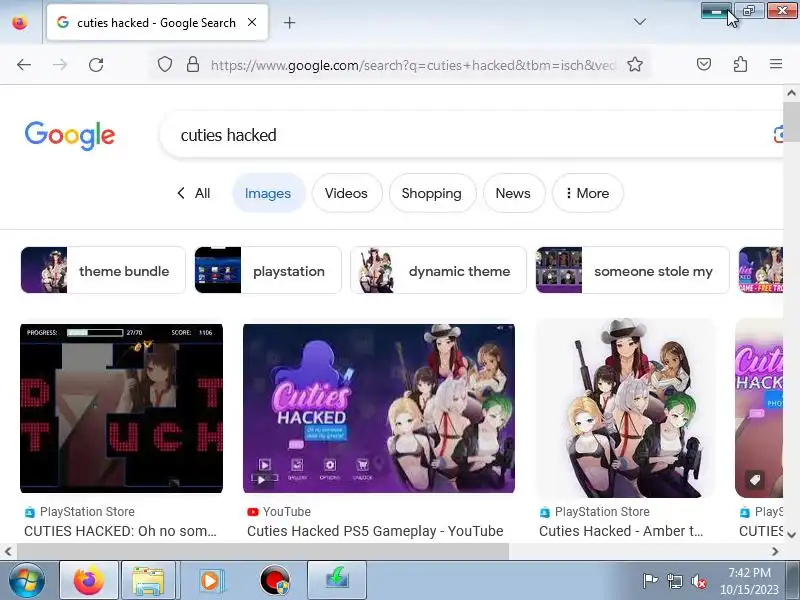Viewport: 800px width, 600px height.
Task: Open the taskbar clock showing 7:42 PM
Action: tap(749, 581)
